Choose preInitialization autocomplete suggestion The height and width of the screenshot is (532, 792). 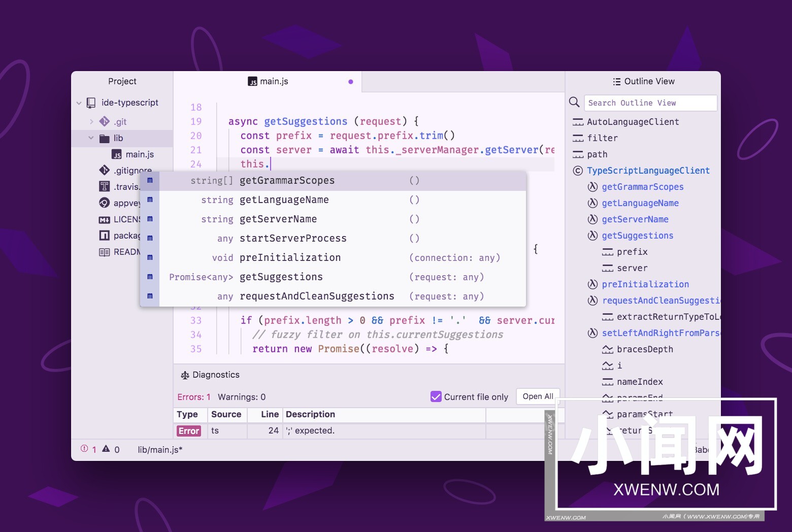(333, 258)
